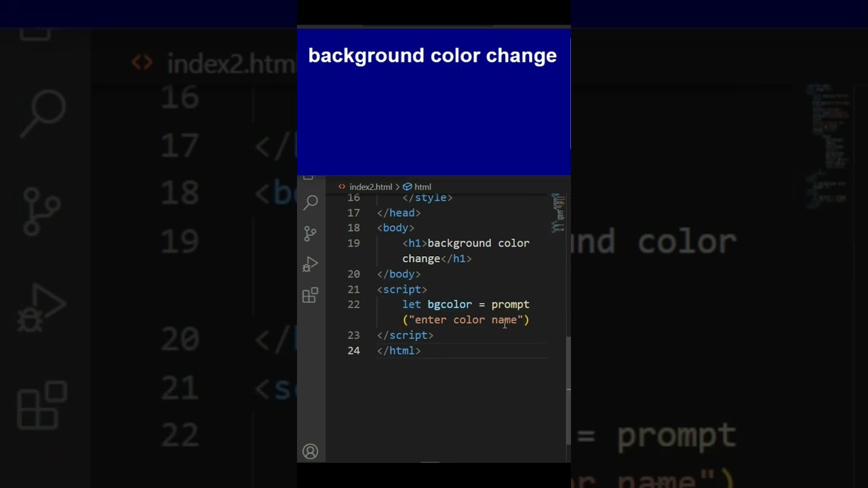Place cursor on the </head> tag

[399, 213]
